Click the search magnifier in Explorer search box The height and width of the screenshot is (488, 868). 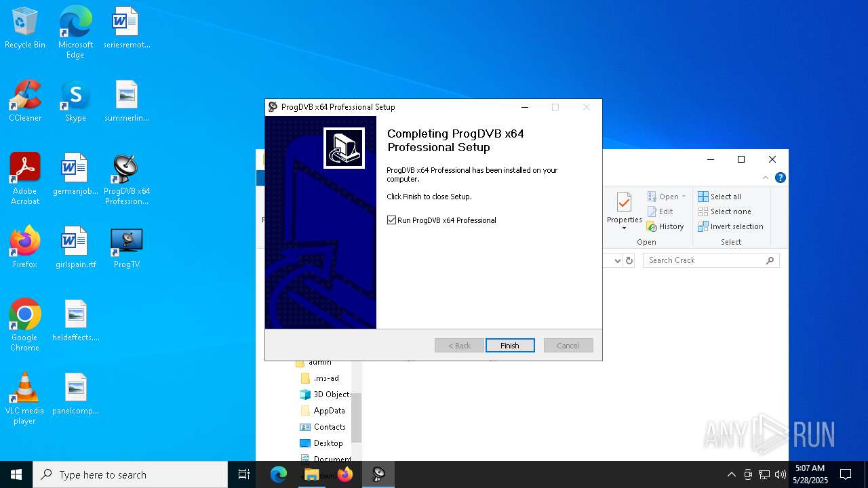[x=770, y=260]
